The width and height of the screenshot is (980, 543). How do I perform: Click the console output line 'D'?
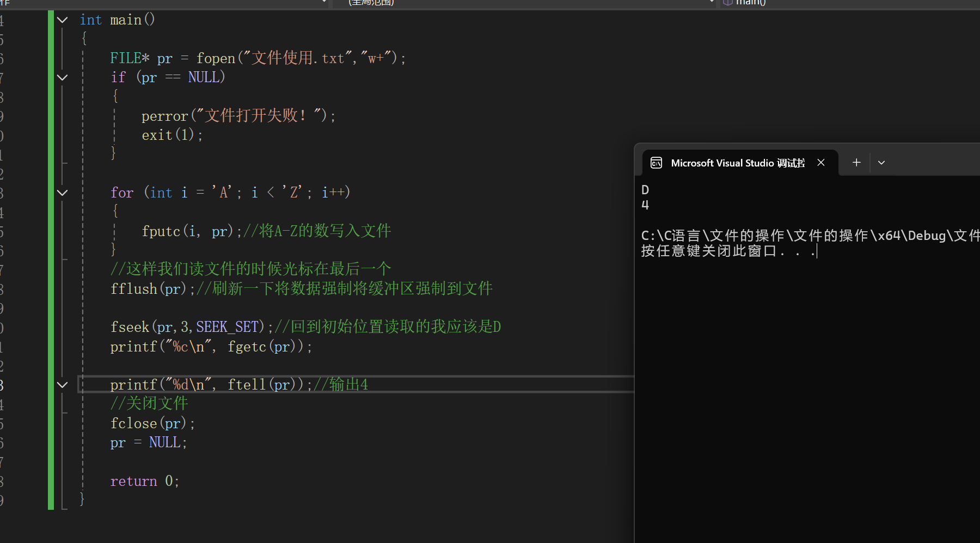tap(645, 190)
